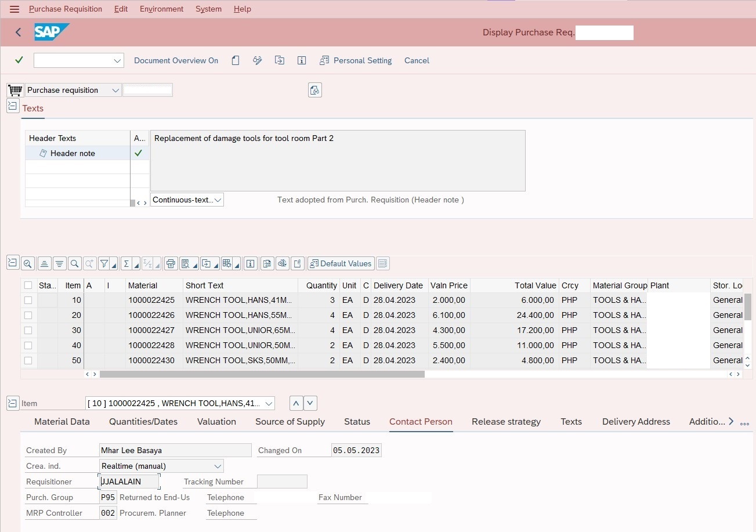Click the document-with-paperclip icon in item toolbar

[297, 263]
